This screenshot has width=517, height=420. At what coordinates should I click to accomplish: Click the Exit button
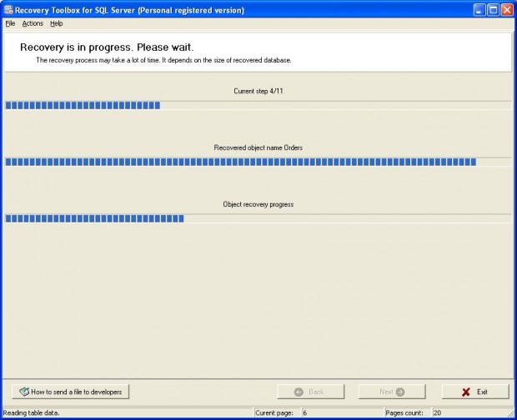coord(475,392)
